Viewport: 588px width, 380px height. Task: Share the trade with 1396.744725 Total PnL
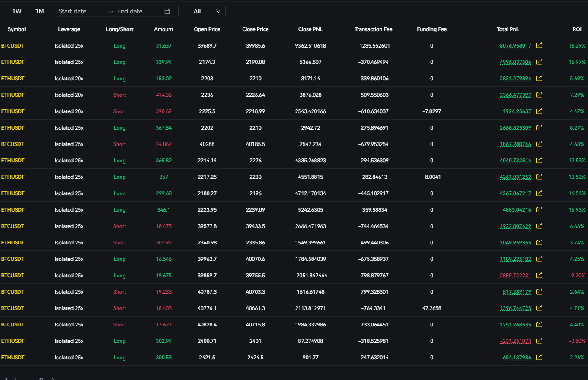(x=539, y=308)
